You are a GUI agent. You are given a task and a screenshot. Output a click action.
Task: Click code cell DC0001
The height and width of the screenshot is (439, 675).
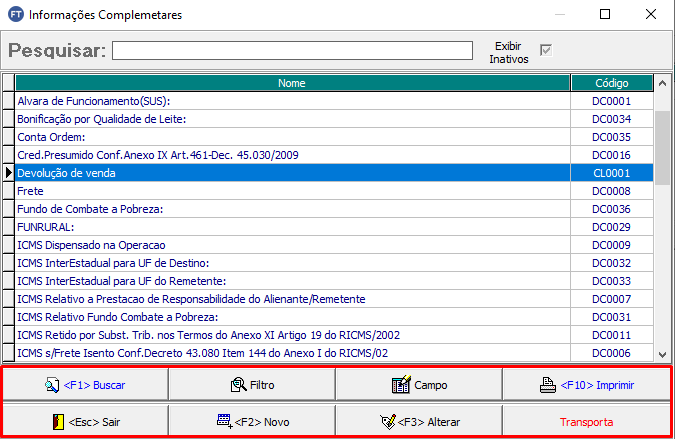click(612, 101)
